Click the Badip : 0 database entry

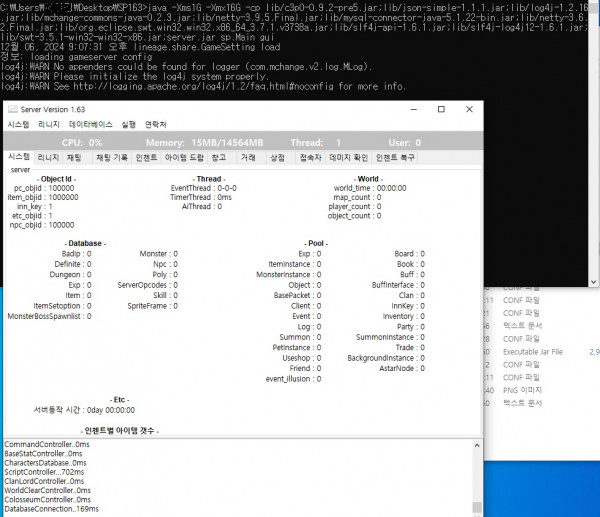click(77, 254)
